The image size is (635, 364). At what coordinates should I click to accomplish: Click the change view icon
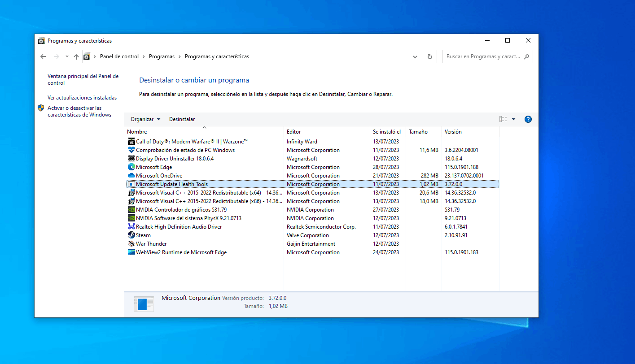tap(503, 119)
